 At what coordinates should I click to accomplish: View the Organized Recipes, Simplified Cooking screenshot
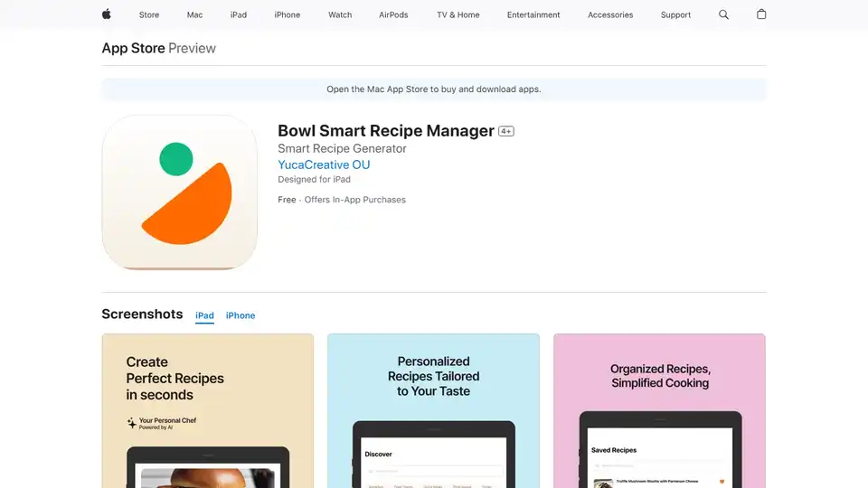(x=659, y=410)
